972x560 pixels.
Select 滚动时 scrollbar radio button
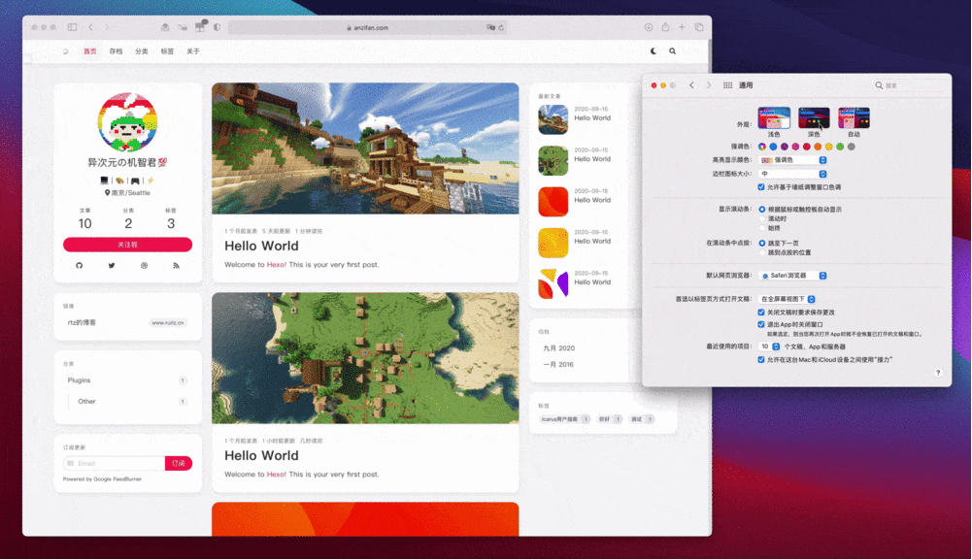[762, 218]
